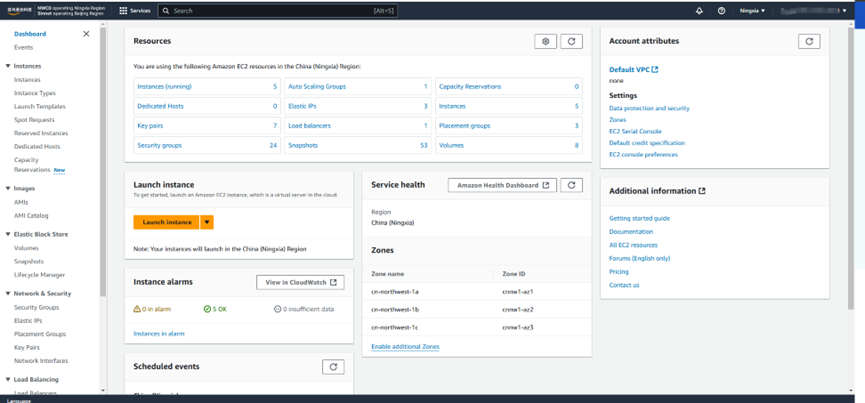Refresh the Resources panel

click(572, 41)
